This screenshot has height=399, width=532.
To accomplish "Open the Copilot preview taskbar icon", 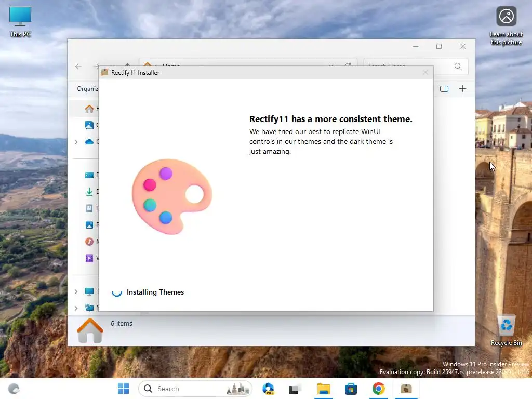I will point(269,389).
